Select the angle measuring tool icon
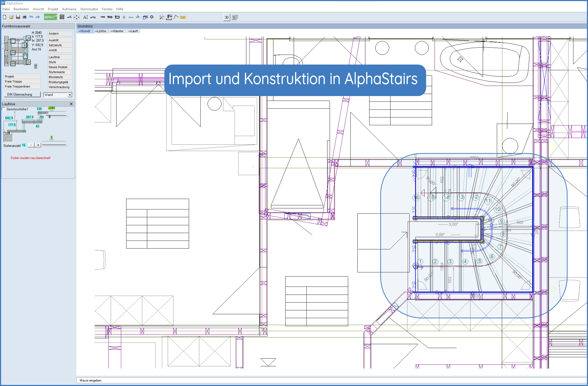588x386 pixels. point(69,17)
